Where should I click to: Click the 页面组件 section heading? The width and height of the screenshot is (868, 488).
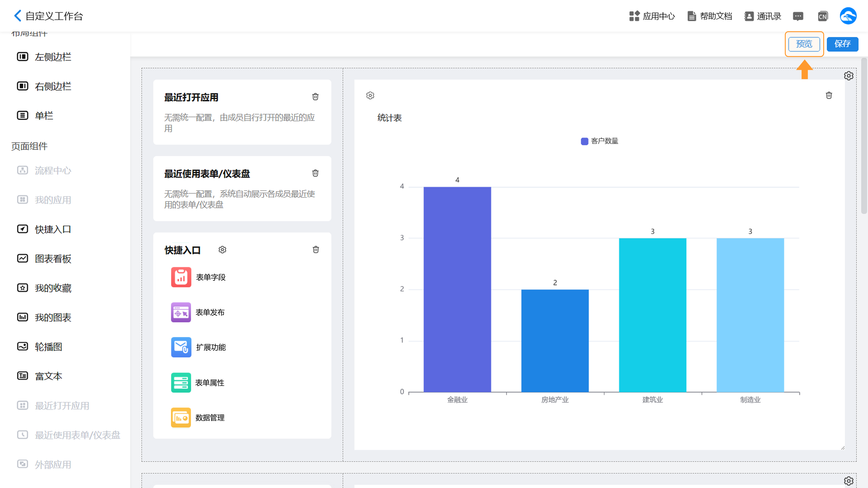point(29,146)
